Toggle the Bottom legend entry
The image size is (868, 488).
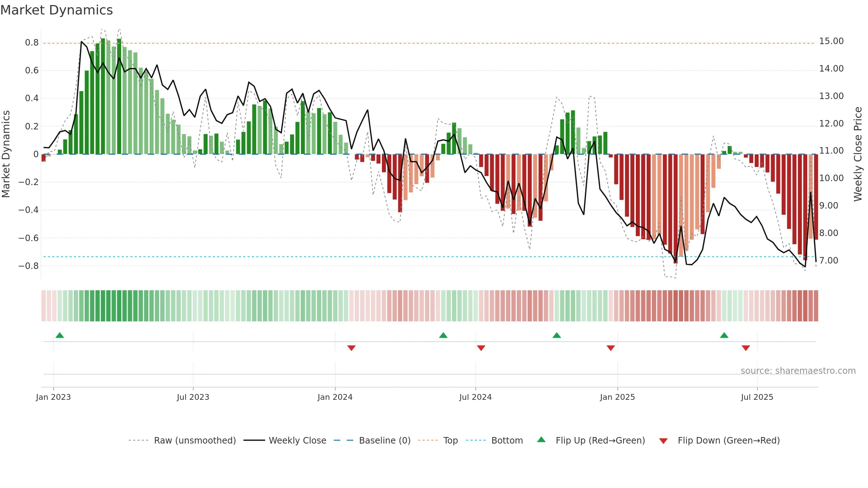(495, 440)
